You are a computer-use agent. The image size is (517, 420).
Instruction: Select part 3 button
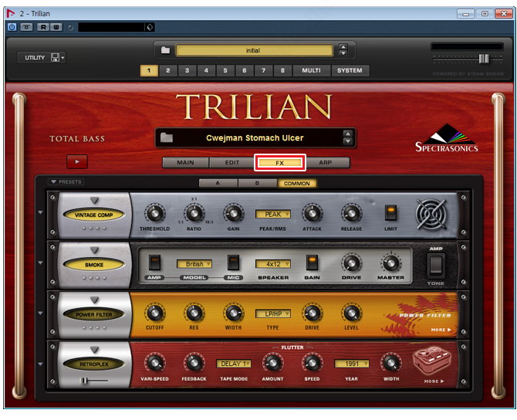pyautogui.click(x=187, y=70)
